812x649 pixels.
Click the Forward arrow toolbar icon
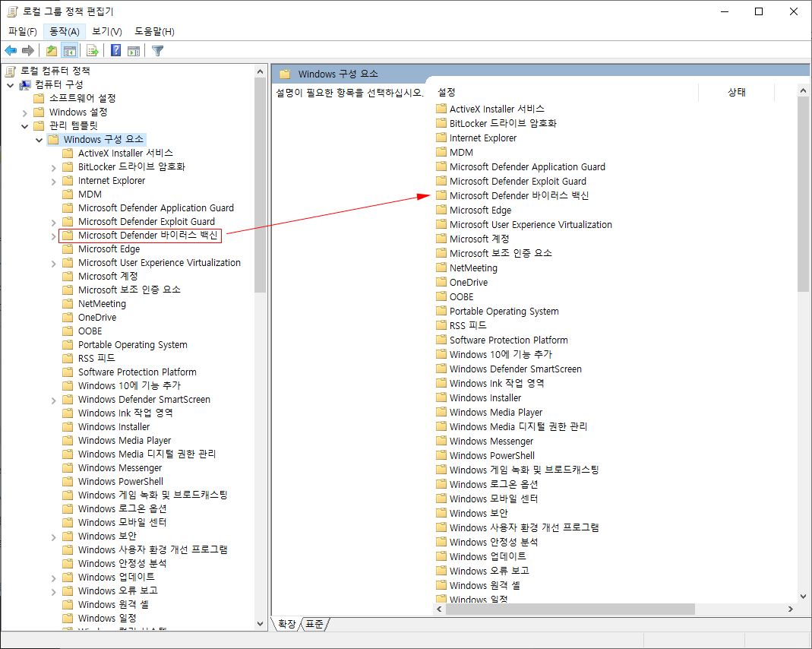(x=28, y=50)
